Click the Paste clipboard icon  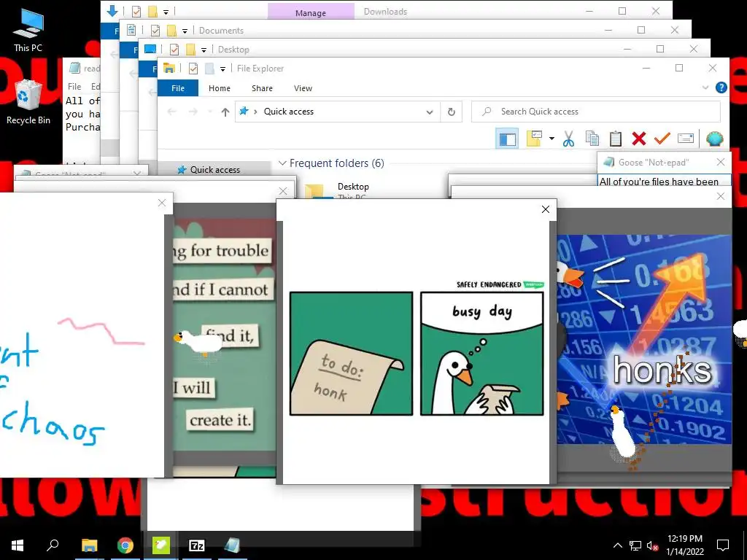pyautogui.click(x=616, y=139)
